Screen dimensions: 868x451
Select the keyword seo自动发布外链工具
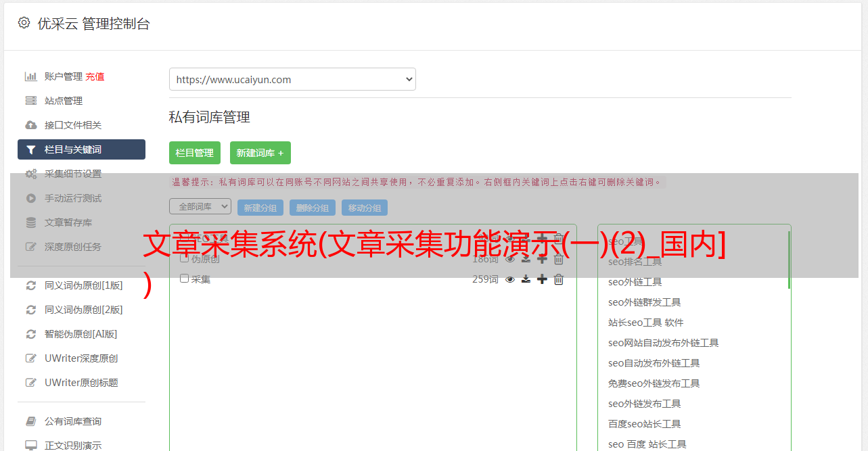pyautogui.click(x=654, y=363)
